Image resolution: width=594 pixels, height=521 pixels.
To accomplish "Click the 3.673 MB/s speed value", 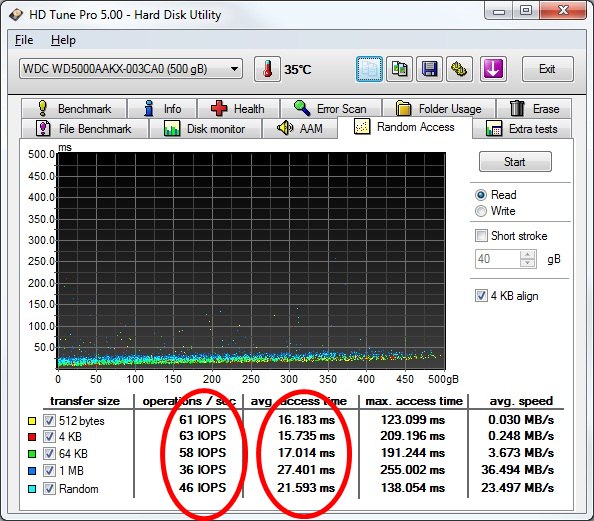I will tap(521, 453).
